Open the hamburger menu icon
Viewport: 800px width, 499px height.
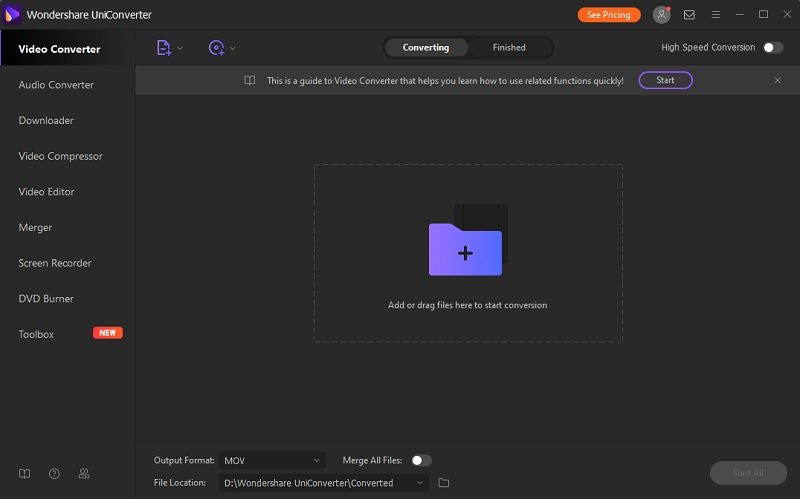(716, 15)
